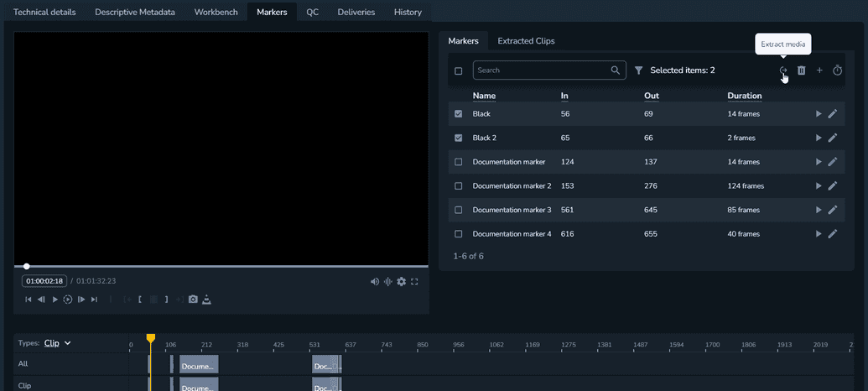
Task: Delete selected markers with trash icon
Action: point(801,70)
